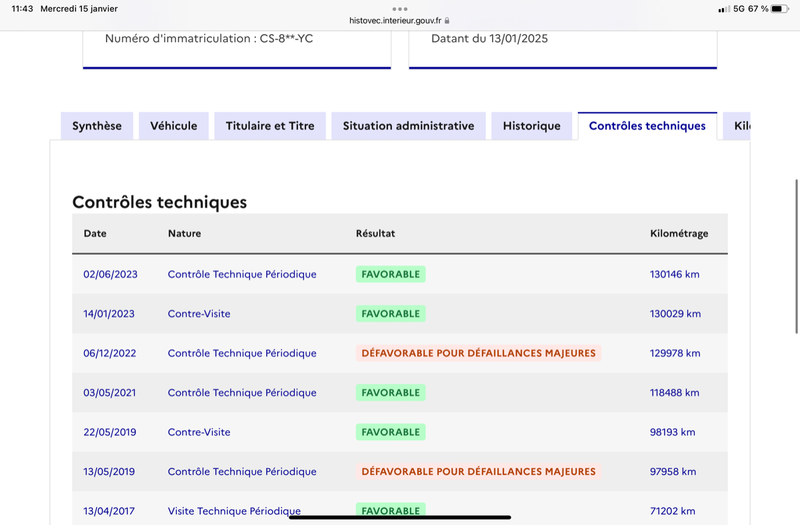The width and height of the screenshot is (800, 525).
Task: Click the FAVORABLE badge for 02/06/2023
Action: [390, 274]
